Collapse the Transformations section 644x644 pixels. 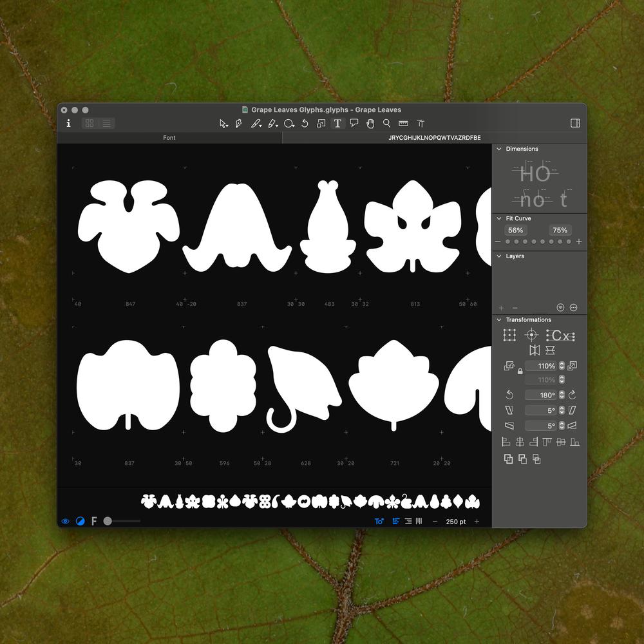[x=499, y=320]
